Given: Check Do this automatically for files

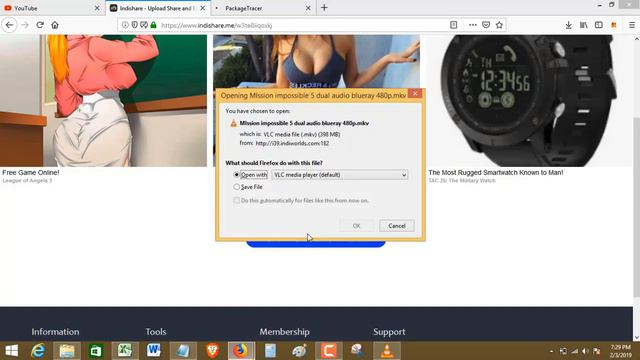Looking at the screenshot, I should pyautogui.click(x=236, y=200).
